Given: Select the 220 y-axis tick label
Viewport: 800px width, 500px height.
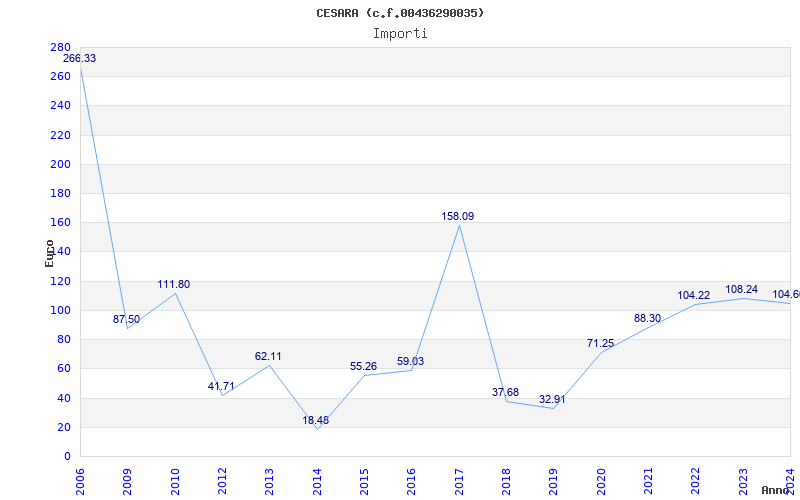Looking at the screenshot, I should click(61, 135).
